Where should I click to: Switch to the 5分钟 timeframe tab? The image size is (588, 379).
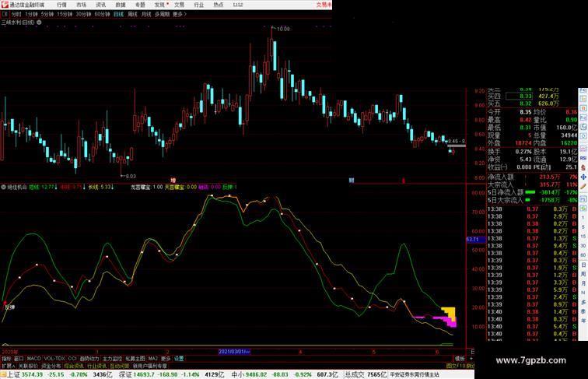(47, 14)
